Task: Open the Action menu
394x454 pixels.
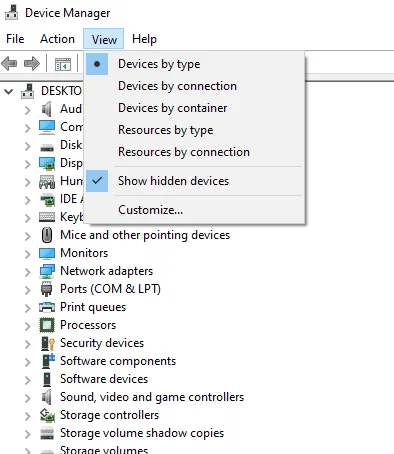Action: pos(57,39)
